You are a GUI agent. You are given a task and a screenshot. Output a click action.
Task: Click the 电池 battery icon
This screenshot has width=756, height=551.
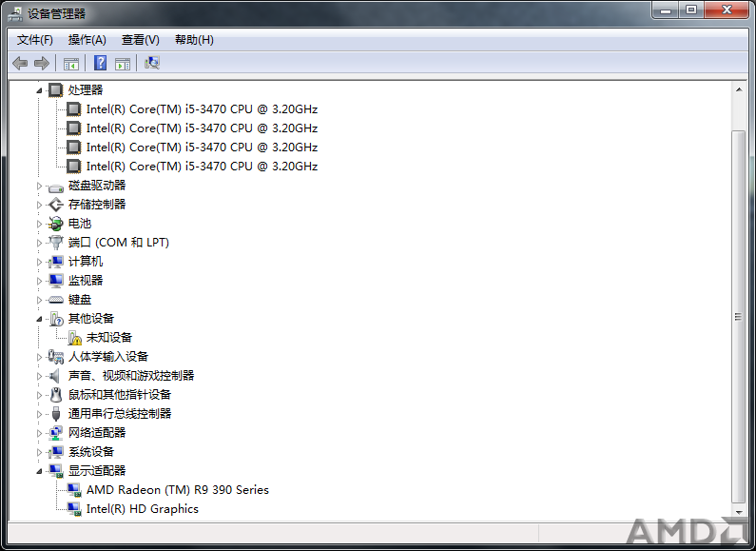[56, 224]
